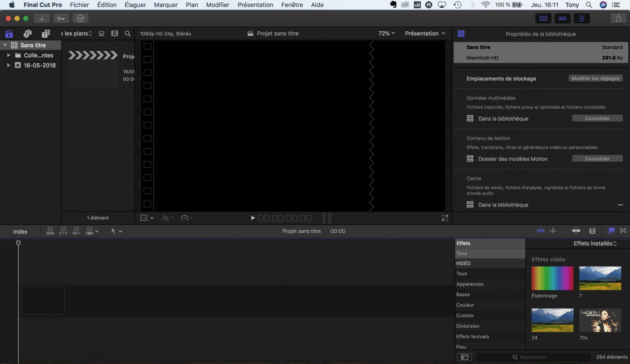Toggle effects browser button
Viewport: 630px width, 364px height.
coord(611,231)
